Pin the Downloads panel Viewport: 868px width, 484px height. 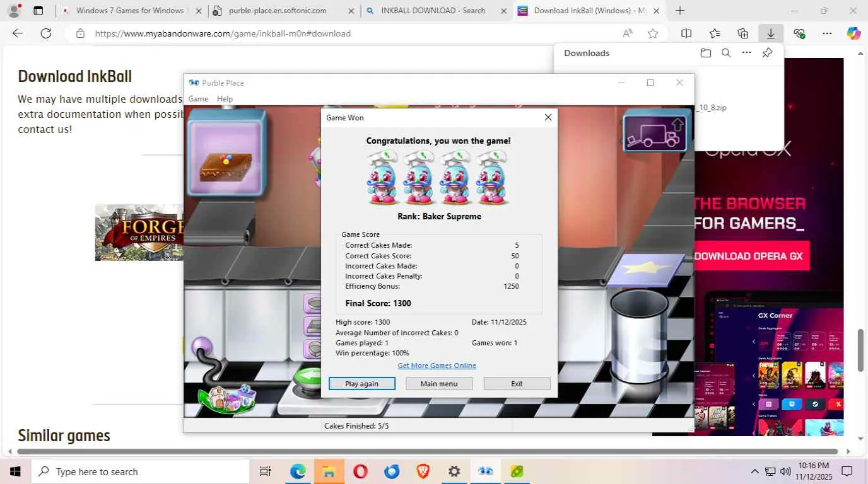[767, 53]
